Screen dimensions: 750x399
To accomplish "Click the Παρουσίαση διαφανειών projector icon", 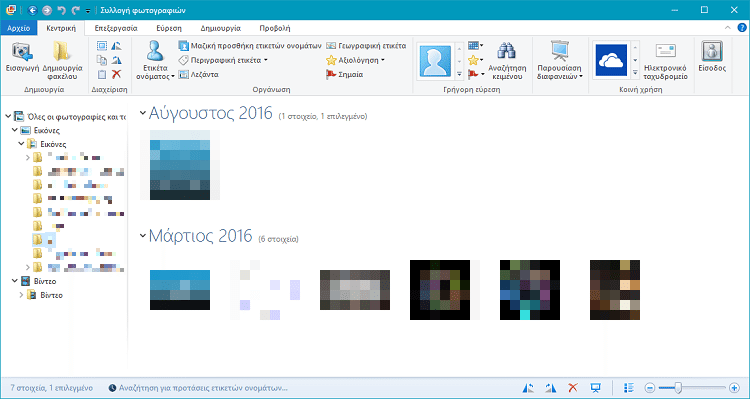I will pyautogui.click(x=560, y=51).
